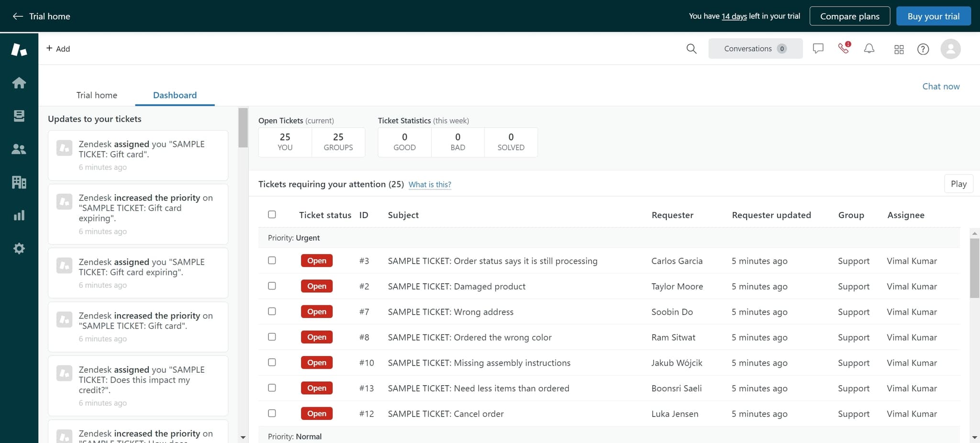
Task: Open the Conversations dropdown
Action: (755, 49)
